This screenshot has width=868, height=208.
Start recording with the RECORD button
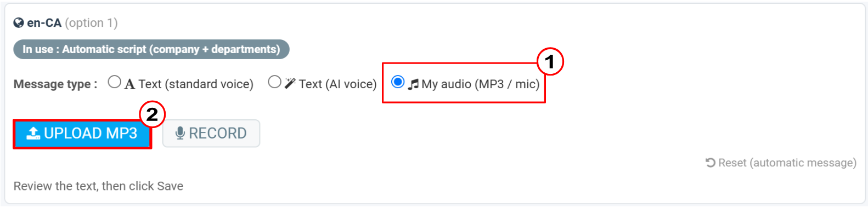click(211, 134)
